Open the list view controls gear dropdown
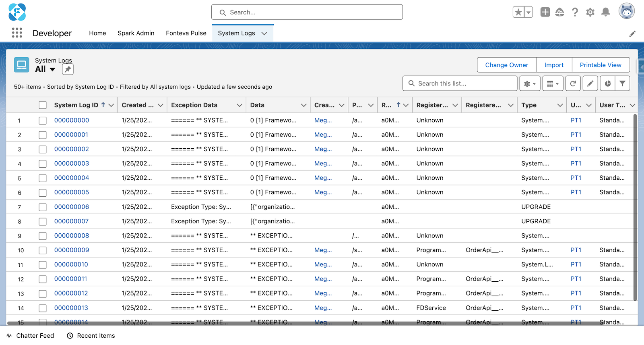Image resolution: width=644 pixels, height=345 pixels. pos(530,83)
